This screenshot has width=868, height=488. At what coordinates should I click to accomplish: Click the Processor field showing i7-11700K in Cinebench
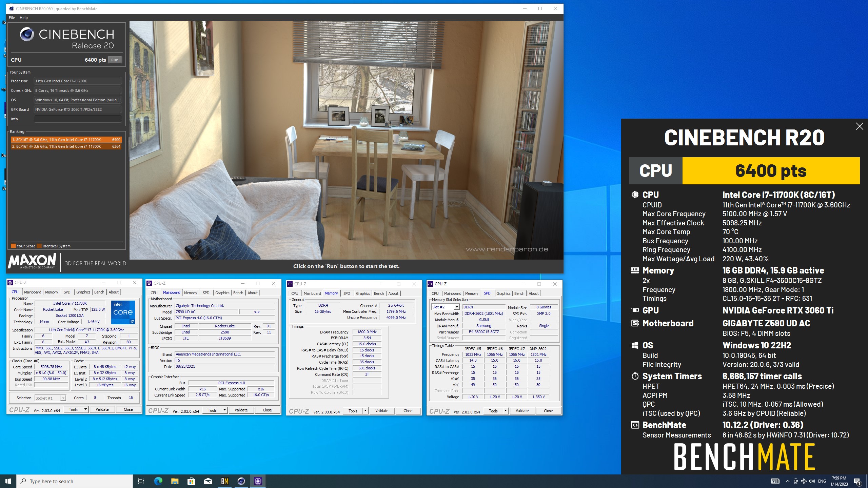pos(78,81)
